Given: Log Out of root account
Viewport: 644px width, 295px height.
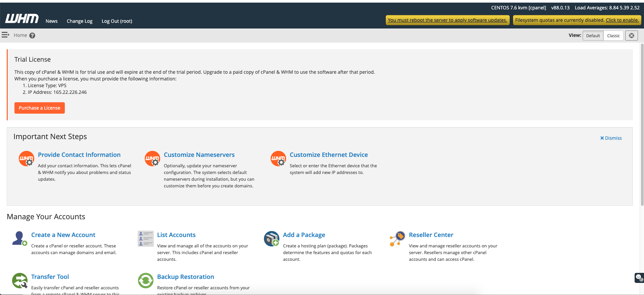Looking at the screenshot, I should click(117, 21).
